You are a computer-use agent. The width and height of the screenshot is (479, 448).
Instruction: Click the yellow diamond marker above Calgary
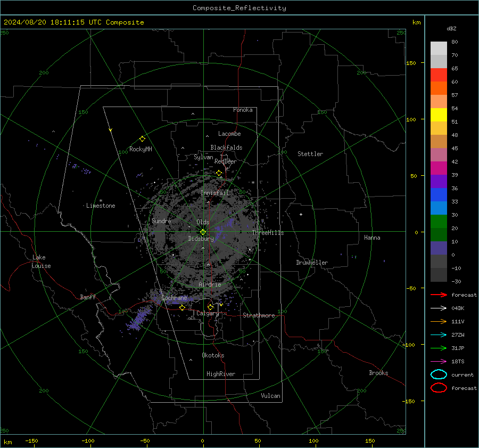210,307
